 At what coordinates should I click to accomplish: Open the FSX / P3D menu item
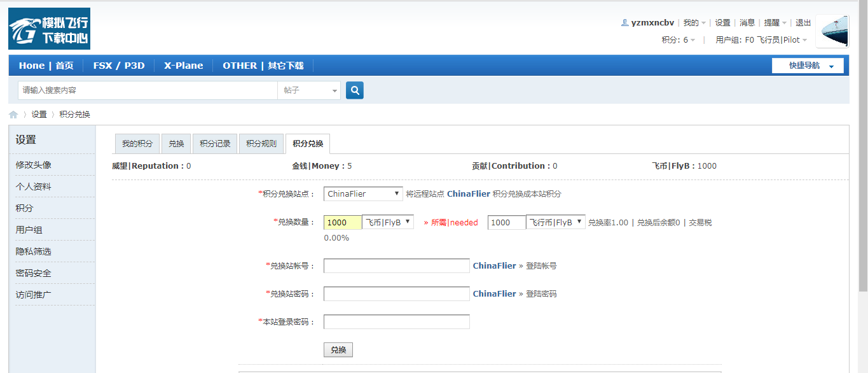click(x=119, y=65)
